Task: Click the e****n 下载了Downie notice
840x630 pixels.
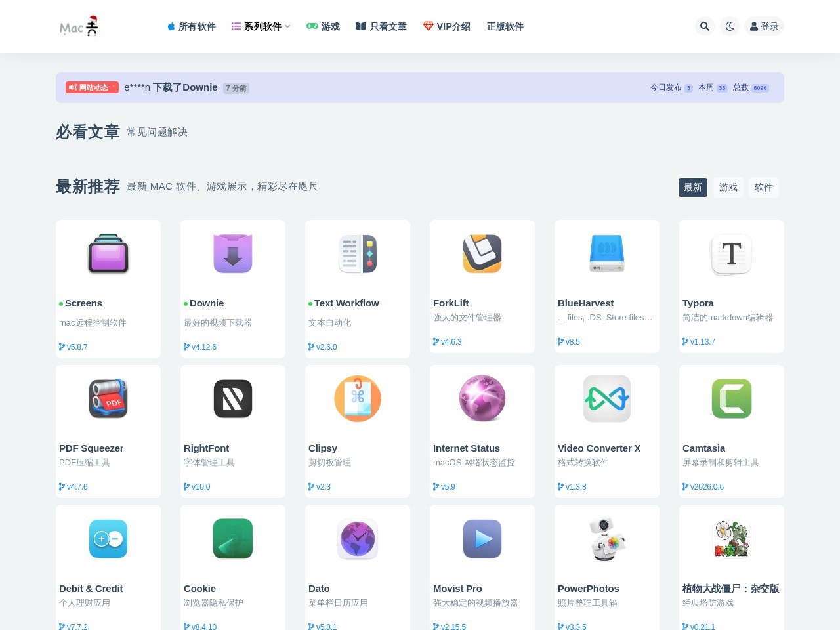Action: click(171, 87)
